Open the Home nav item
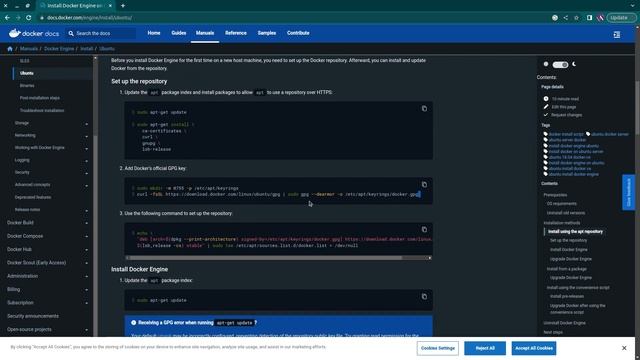Image resolution: width=640 pixels, height=360 pixels. pyautogui.click(x=154, y=33)
